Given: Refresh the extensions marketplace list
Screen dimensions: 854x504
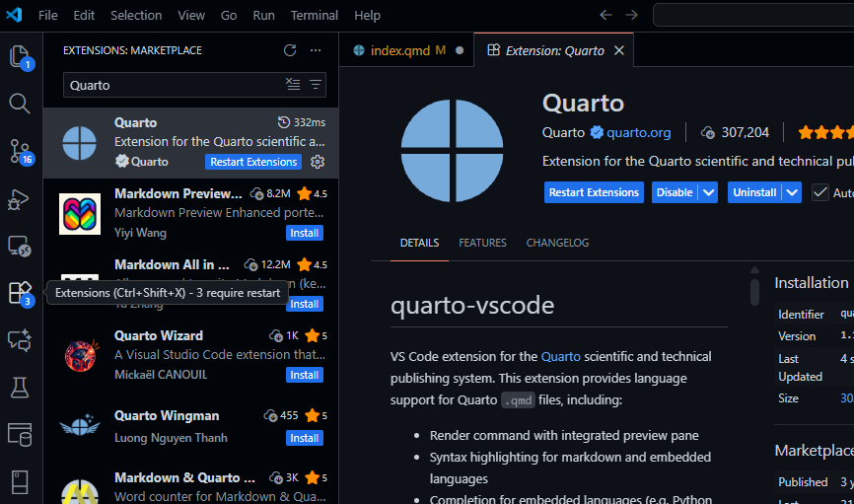Looking at the screenshot, I should (290, 50).
